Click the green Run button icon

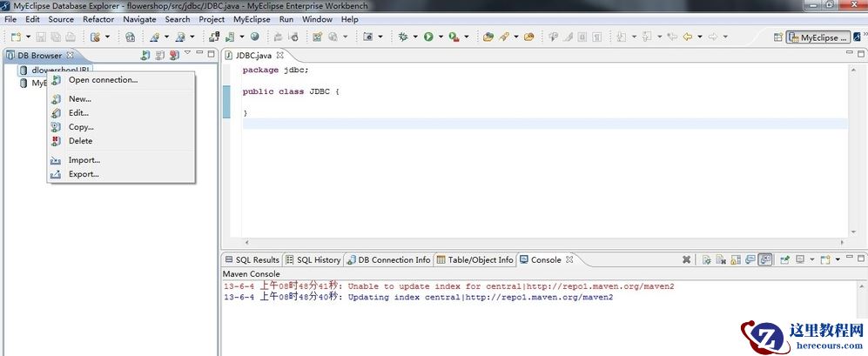(428, 37)
